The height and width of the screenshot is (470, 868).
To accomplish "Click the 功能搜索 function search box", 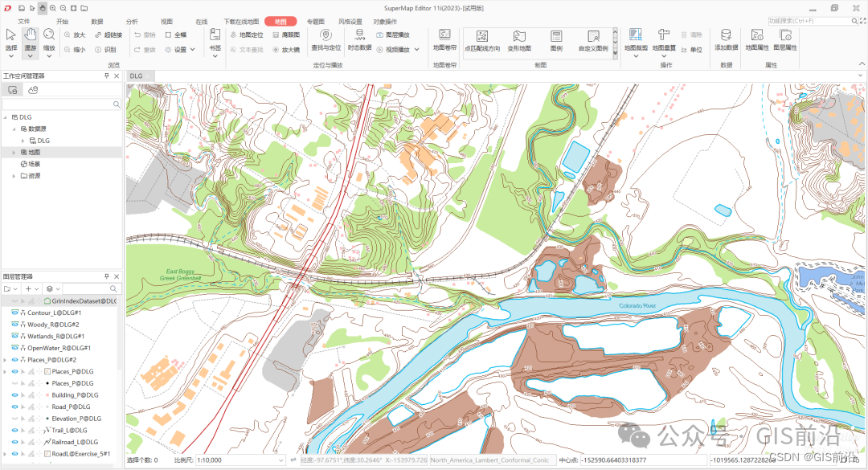I will tap(813, 21).
